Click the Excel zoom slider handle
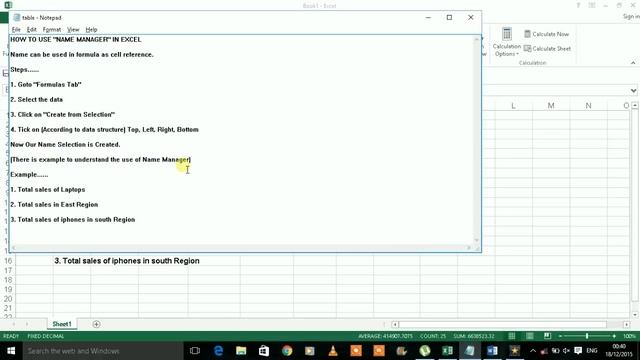Viewport: 640px width, 360px height. tap(587, 336)
